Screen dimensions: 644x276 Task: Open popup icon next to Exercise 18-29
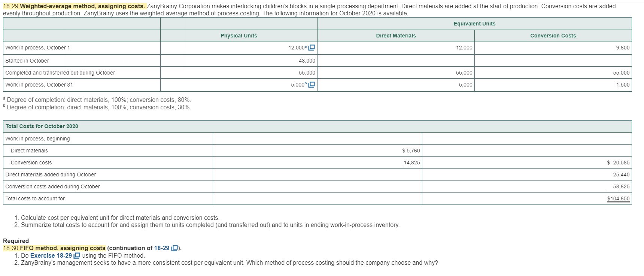tap(77, 256)
